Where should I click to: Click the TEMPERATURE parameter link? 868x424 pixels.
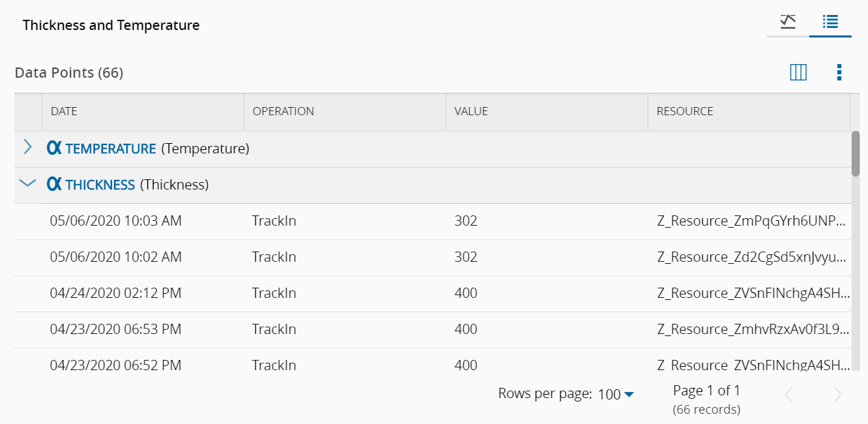click(111, 149)
